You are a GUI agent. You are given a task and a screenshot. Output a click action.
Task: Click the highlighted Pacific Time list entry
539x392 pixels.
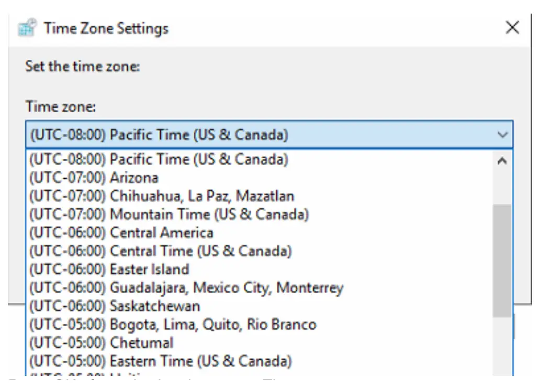pos(157,159)
